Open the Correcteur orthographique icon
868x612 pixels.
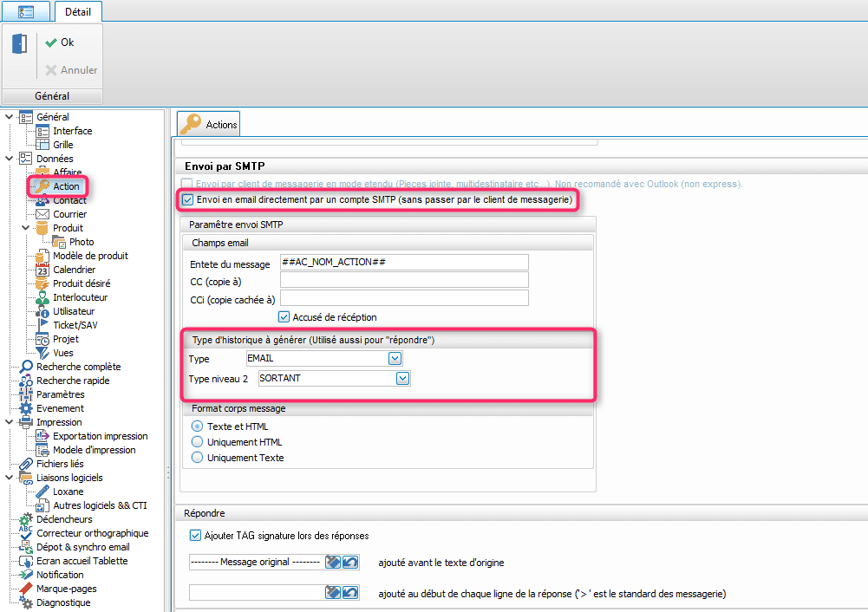[x=26, y=533]
